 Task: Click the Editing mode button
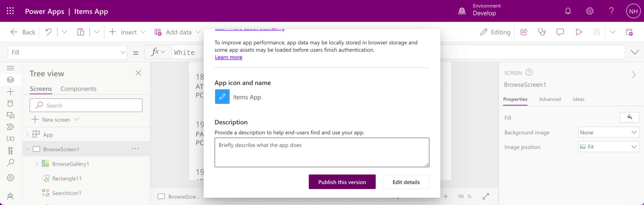(x=495, y=32)
